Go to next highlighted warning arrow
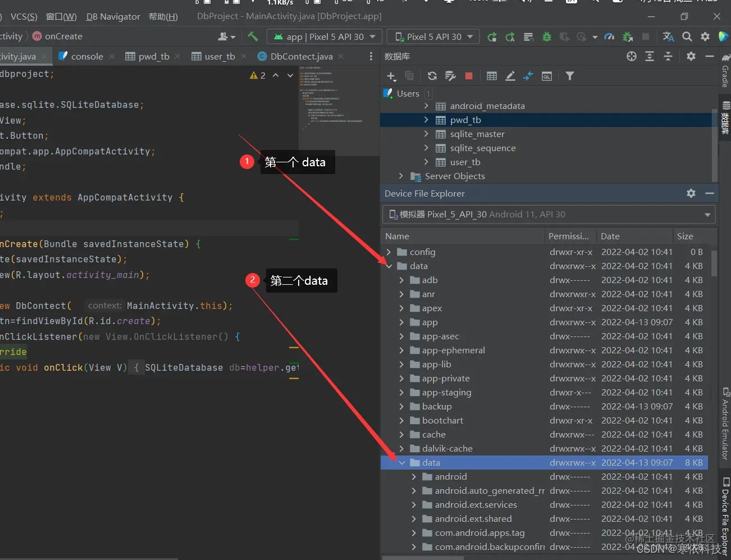Image resolution: width=731 pixels, height=560 pixels. pos(290,75)
